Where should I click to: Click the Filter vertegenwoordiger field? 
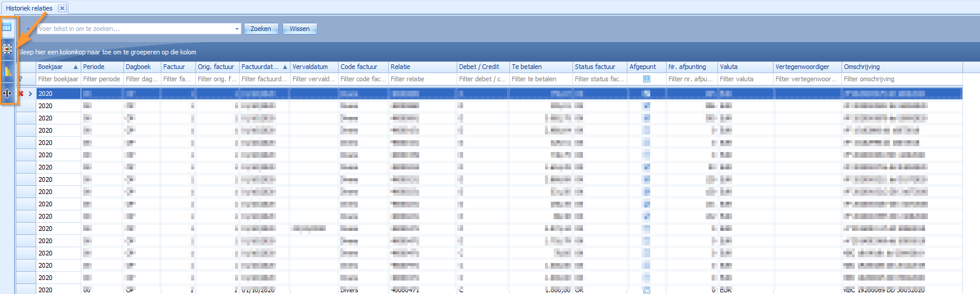(808, 79)
